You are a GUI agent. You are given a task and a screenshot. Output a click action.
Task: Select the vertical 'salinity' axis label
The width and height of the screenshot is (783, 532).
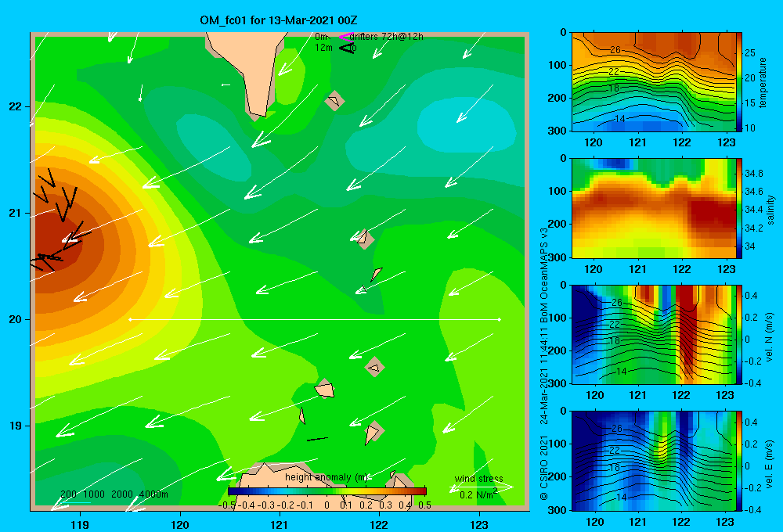[770, 210]
